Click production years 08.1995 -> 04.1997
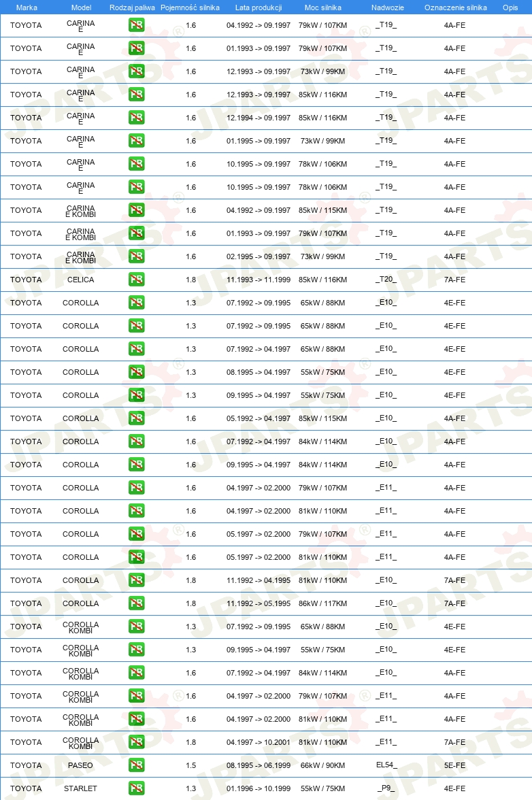The image size is (532, 800). (x=259, y=372)
